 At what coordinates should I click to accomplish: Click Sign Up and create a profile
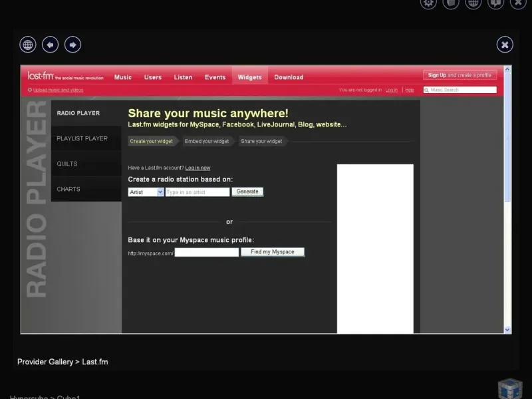point(460,75)
